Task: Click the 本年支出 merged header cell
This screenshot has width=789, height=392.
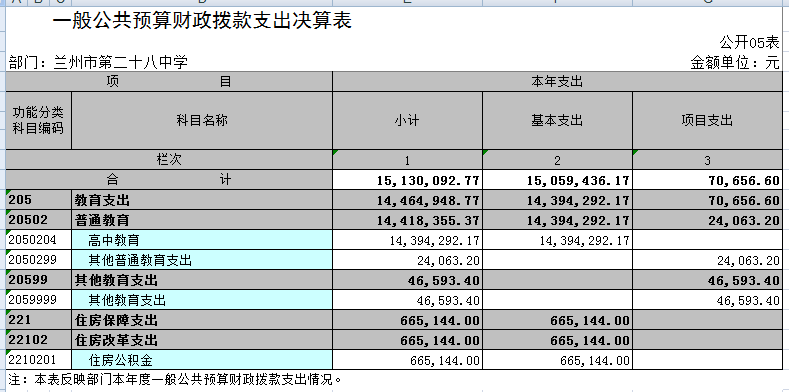Action: tap(557, 82)
